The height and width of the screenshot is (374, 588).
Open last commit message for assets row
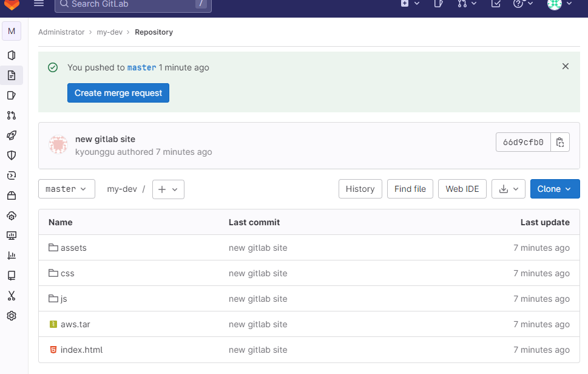(x=258, y=248)
